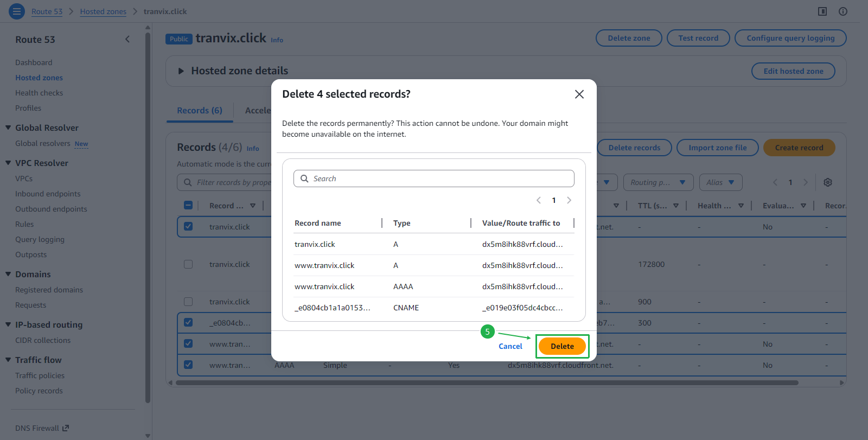868x440 pixels.
Task: Open Info link next to Records heading
Action: coord(253,149)
